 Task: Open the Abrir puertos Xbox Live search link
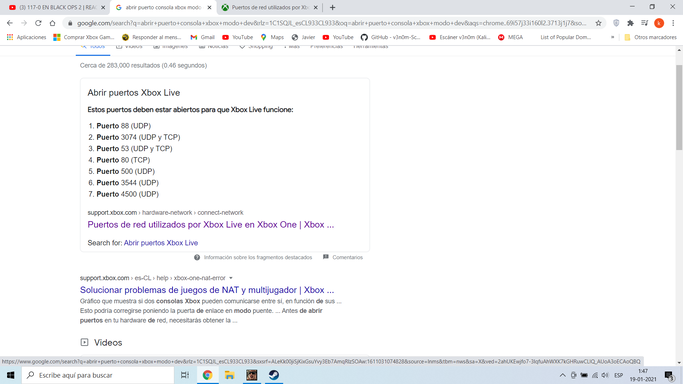pyautogui.click(x=161, y=243)
